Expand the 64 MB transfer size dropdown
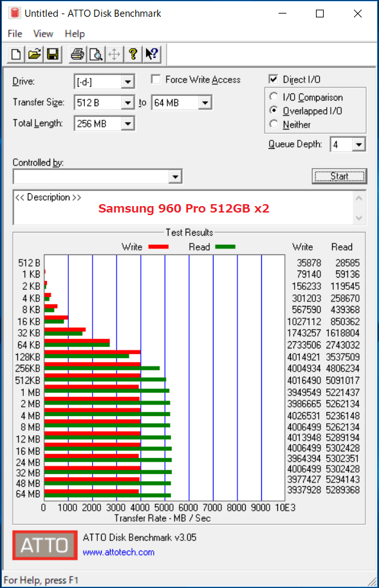Viewport: 379px width, 588px height. pos(205,102)
